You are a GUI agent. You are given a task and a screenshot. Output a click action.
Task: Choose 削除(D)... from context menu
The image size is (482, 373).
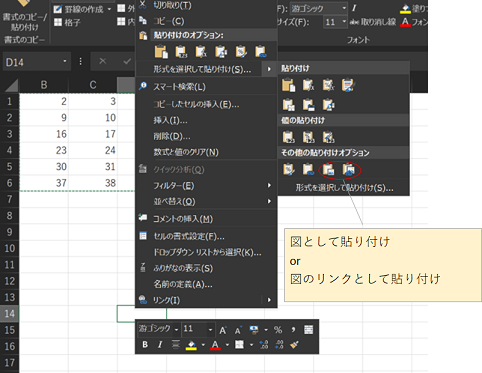point(206,136)
